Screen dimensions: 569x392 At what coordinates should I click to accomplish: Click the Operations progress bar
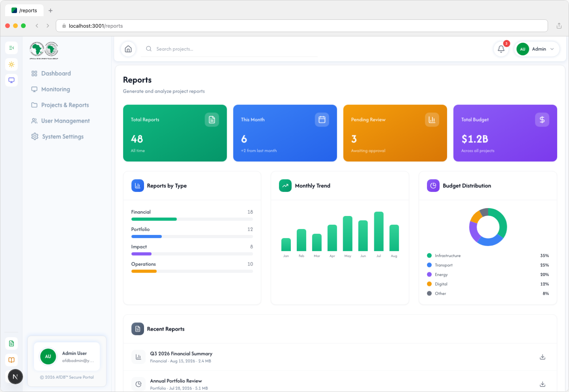click(192, 271)
